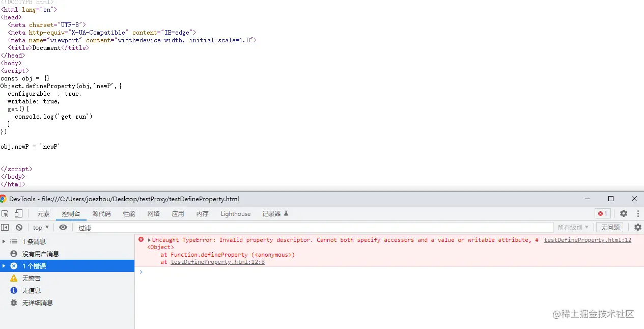
Task: Expand the 1 个错误 sidebar group arrow
Action: click(4, 266)
